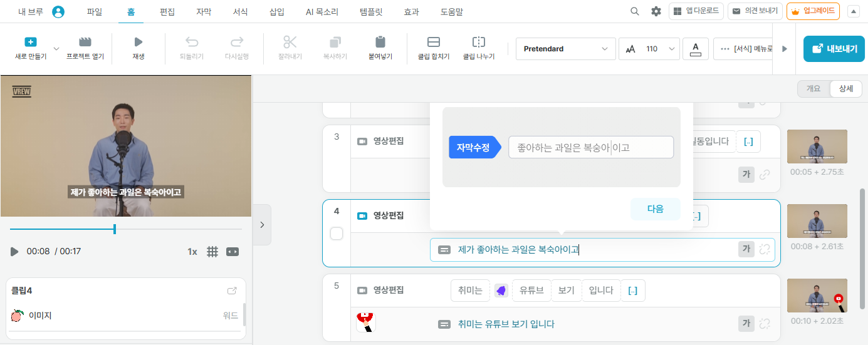Click the Merge Clips (클립 합치기) icon

click(x=433, y=43)
